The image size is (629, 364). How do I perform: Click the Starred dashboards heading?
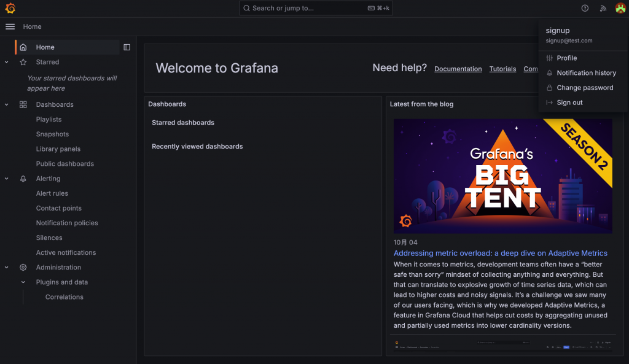pos(183,123)
